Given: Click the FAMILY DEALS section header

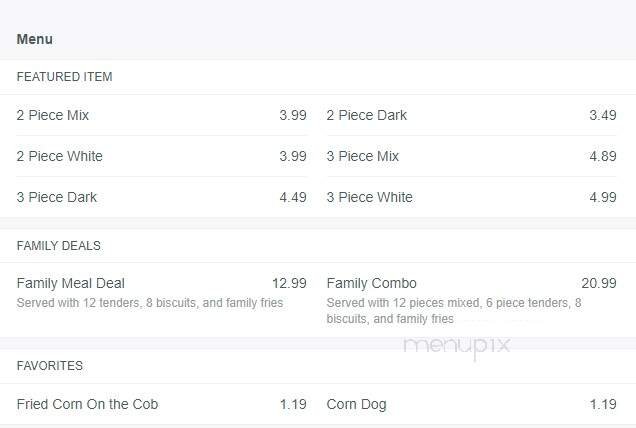Looking at the screenshot, I should pyautogui.click(x=58, y=246).
